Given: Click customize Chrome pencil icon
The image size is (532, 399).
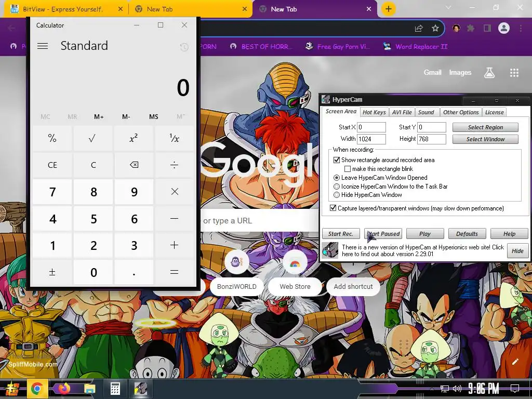Looking at the screenshot, I should 515,362.
